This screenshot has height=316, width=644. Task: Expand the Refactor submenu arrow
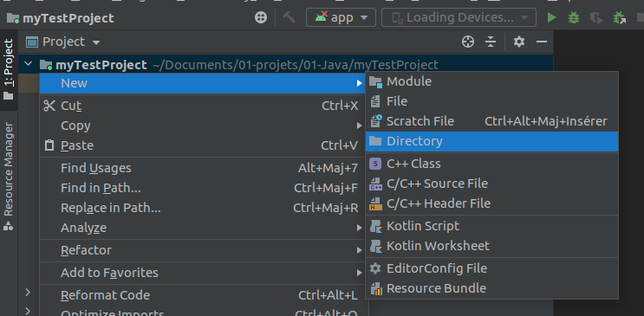click(360, 250)
